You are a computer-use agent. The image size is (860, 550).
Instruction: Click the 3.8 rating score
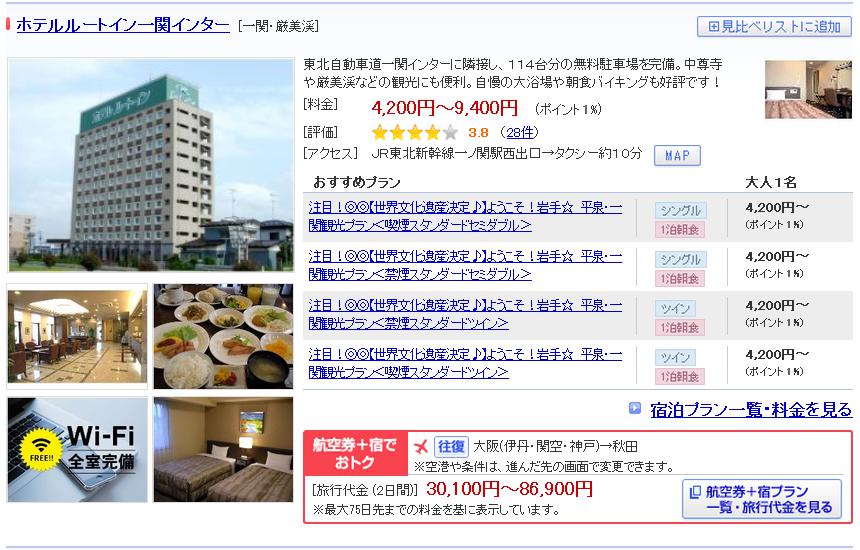tap(478, 132)
